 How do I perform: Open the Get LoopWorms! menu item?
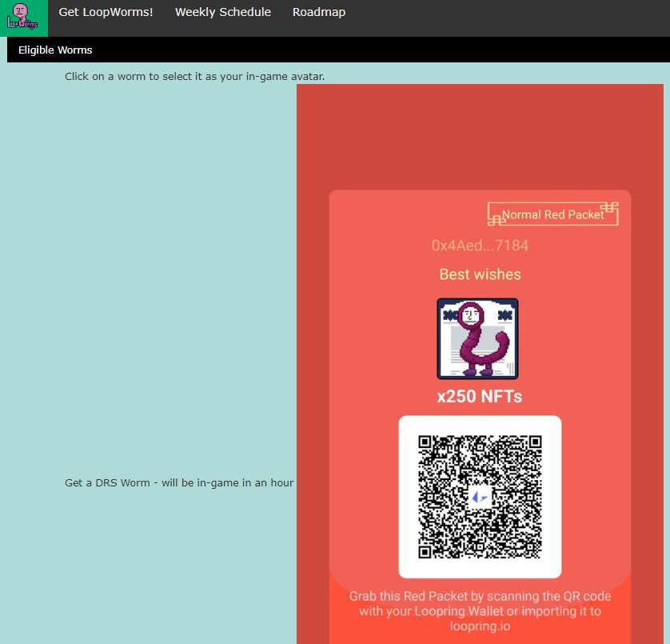tap(106, 13)
